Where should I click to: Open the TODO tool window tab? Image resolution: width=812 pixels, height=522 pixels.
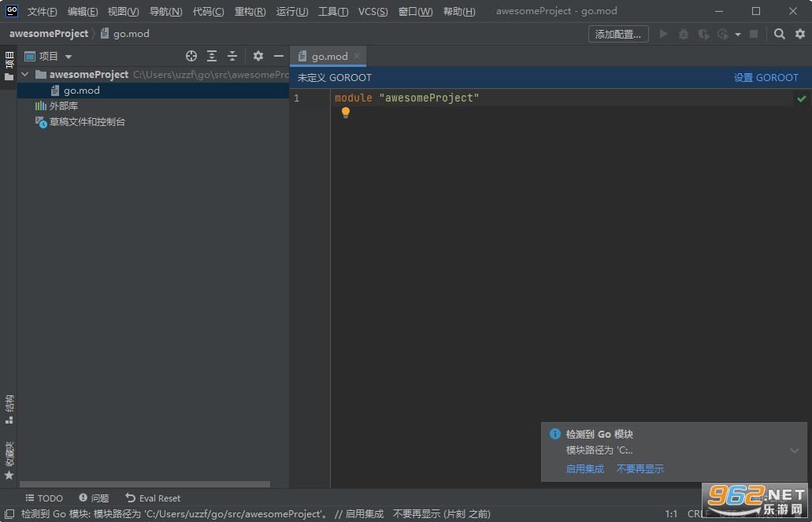(x=45, y=498)
